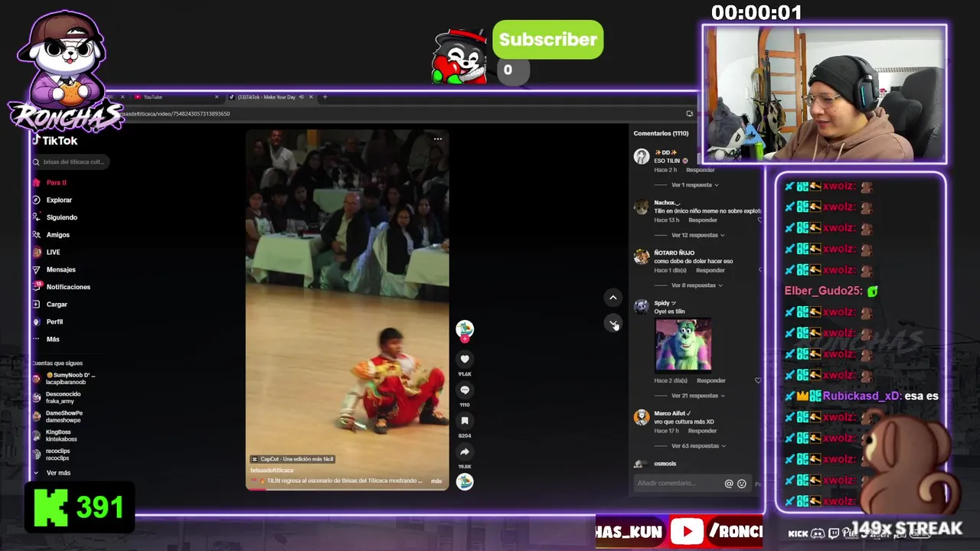Reply to DD's ESO TILIN comment

700,170
